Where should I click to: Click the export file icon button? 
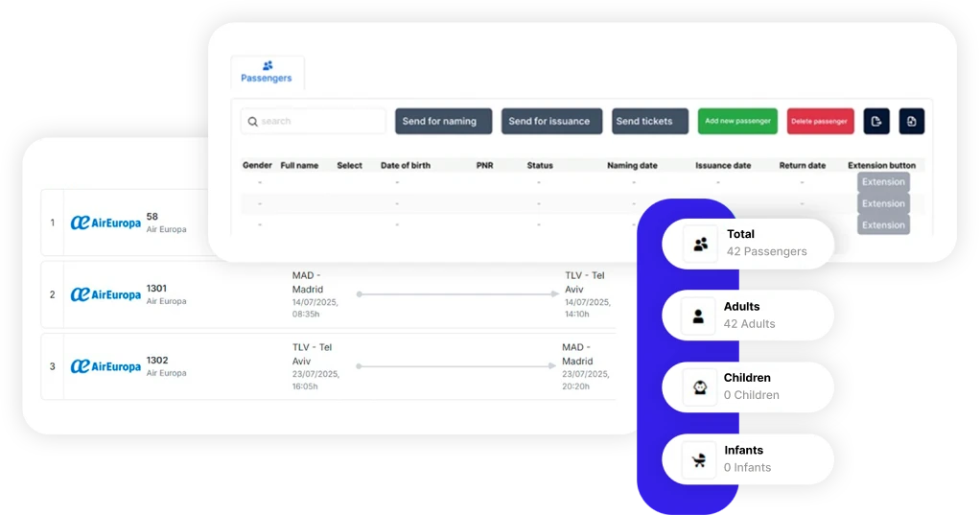pyautogui.click(x=876, y=121)
